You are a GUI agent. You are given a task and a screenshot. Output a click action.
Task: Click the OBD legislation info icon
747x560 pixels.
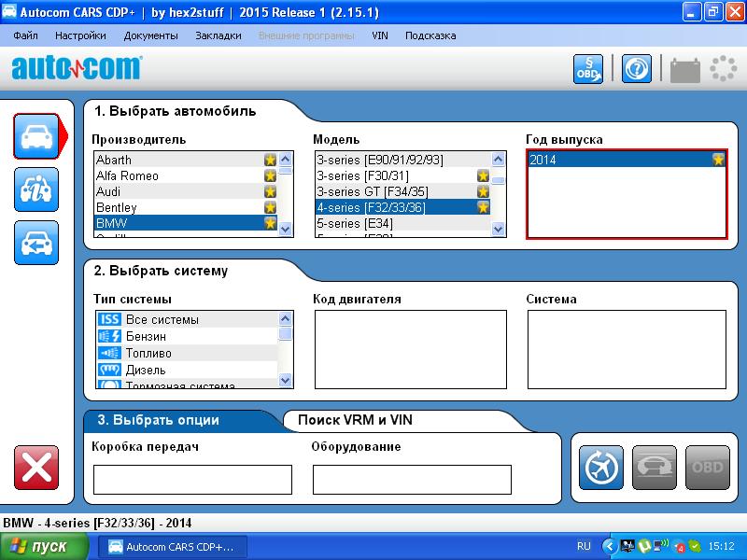587,69
